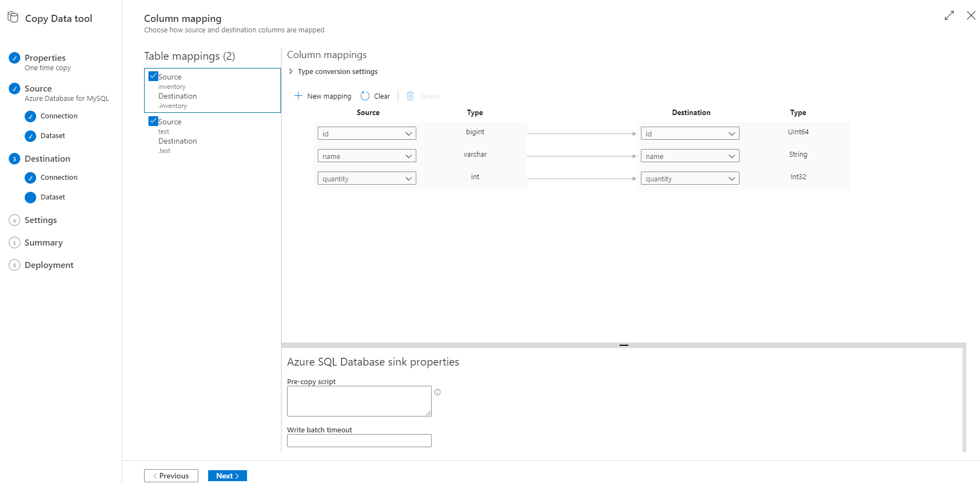Uncheck the test table mapping checkbox
Image resolution: width=980 pixels, height=485 pixels.
153,121
